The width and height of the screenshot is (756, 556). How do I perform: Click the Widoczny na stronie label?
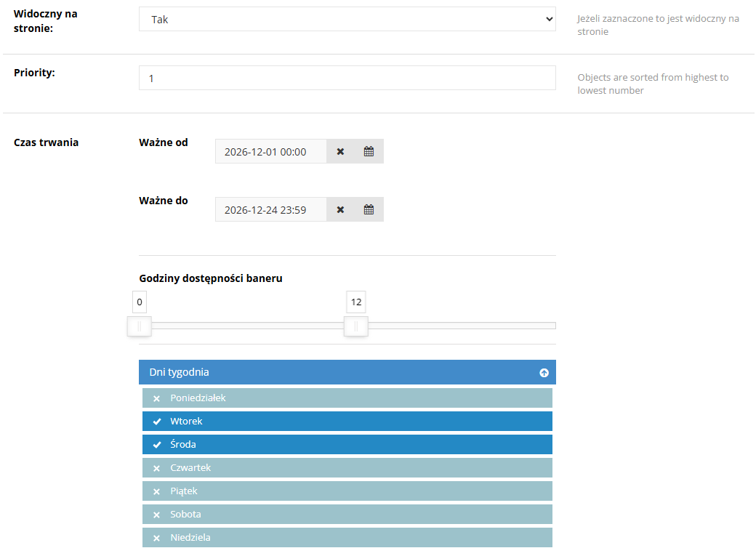click(x=45, y=21)
